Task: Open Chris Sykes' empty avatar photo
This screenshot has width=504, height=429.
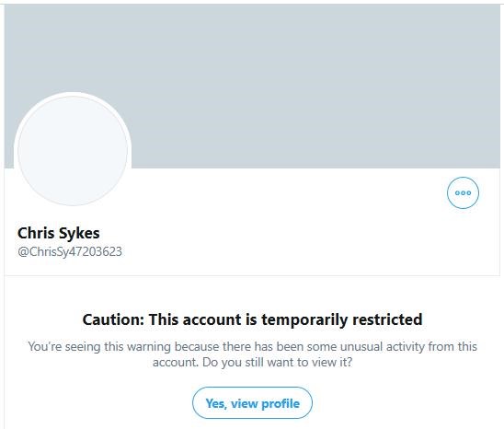Action: (73, 150)
